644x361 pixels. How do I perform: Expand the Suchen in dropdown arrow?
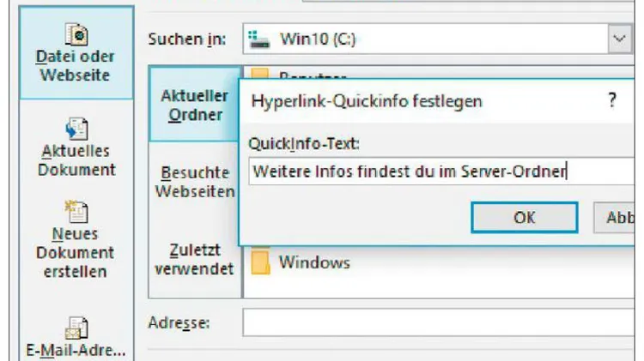coord(619,39)
